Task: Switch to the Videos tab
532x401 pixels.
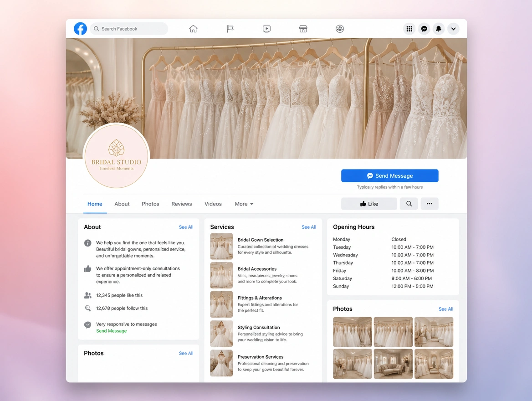Action: coord(213,204)
